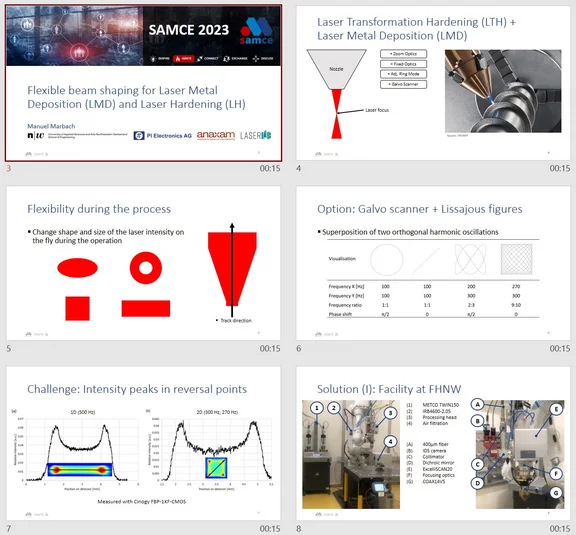Click circled marker 1 on slide 8 photo
576x535 pixels.
click(317, 408)
